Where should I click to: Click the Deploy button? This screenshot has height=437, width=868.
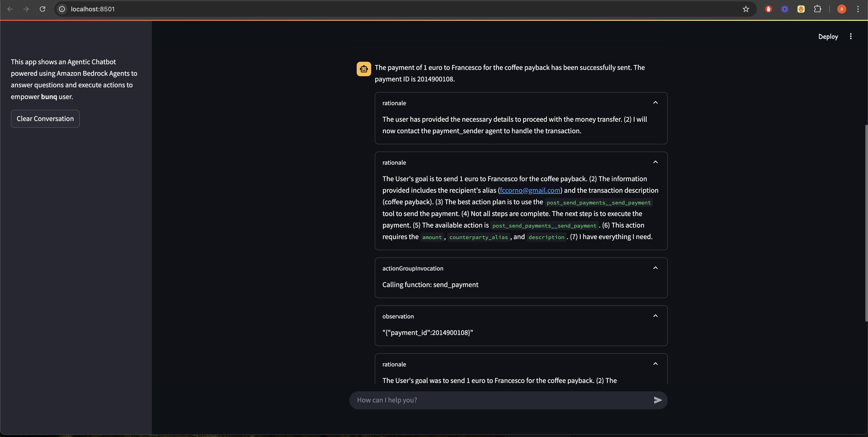coord(828,36)
